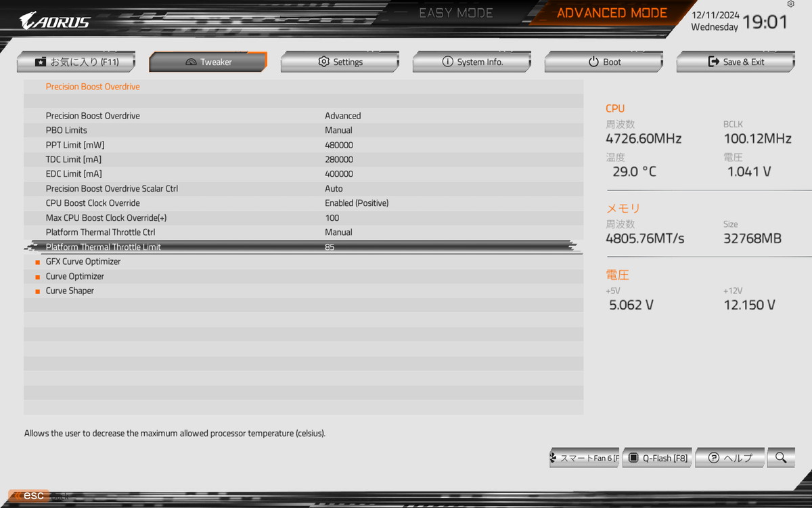Click the CPU voltage 1.041 V readout
This screenshot has height=508, width=812.
pyautogui.click(x=749, y=171)
